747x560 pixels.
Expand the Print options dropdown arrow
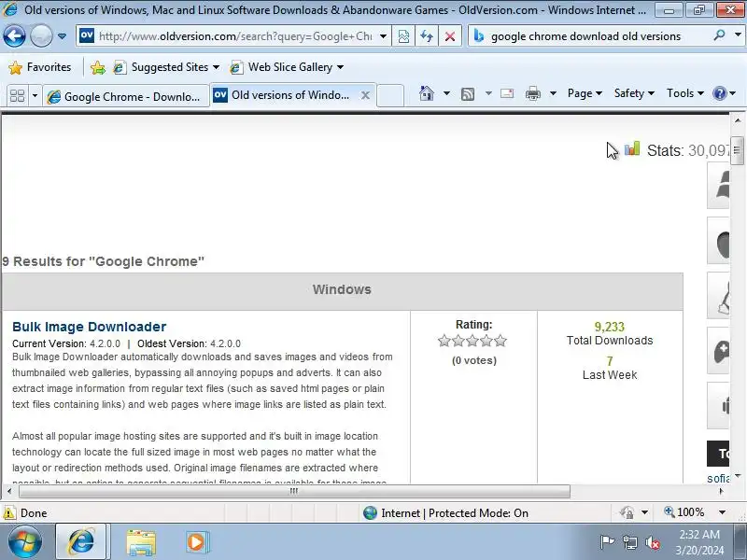pos(553,93)
